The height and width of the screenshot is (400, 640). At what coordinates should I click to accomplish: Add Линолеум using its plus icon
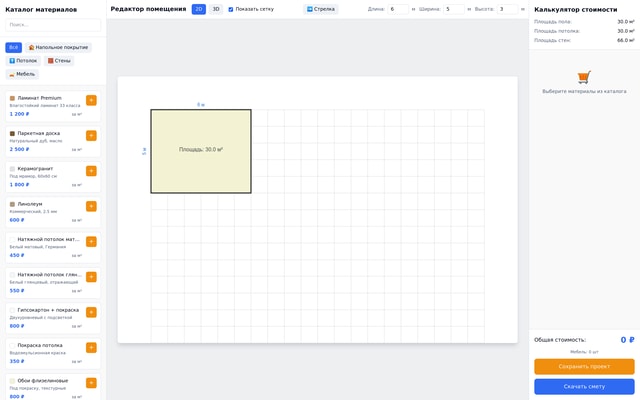tap(91, 206)
